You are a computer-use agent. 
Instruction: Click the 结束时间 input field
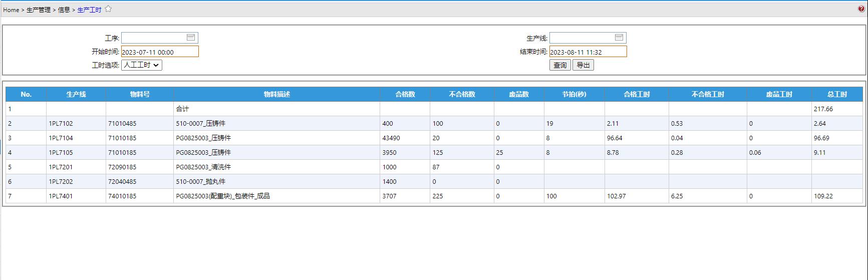click(x=588, y=52)
